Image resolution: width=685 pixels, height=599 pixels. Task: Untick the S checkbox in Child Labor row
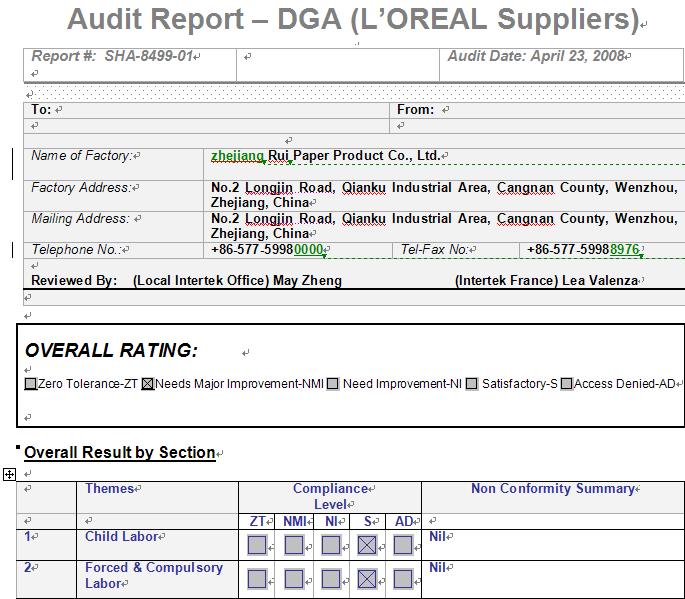(367, 545)
